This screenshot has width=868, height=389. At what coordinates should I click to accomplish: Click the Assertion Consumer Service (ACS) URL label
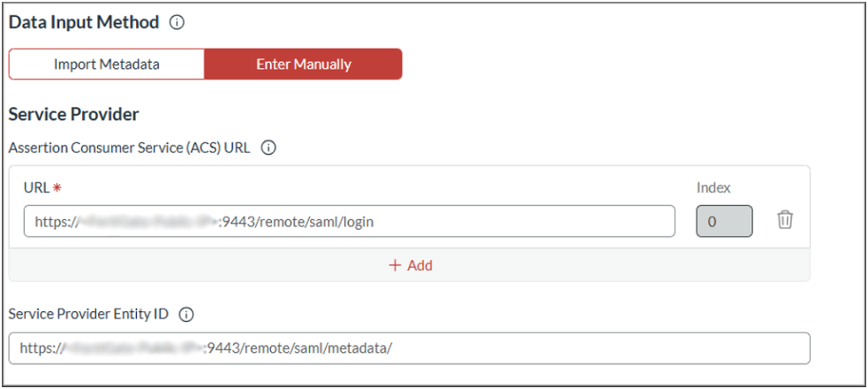coord(130,149)
